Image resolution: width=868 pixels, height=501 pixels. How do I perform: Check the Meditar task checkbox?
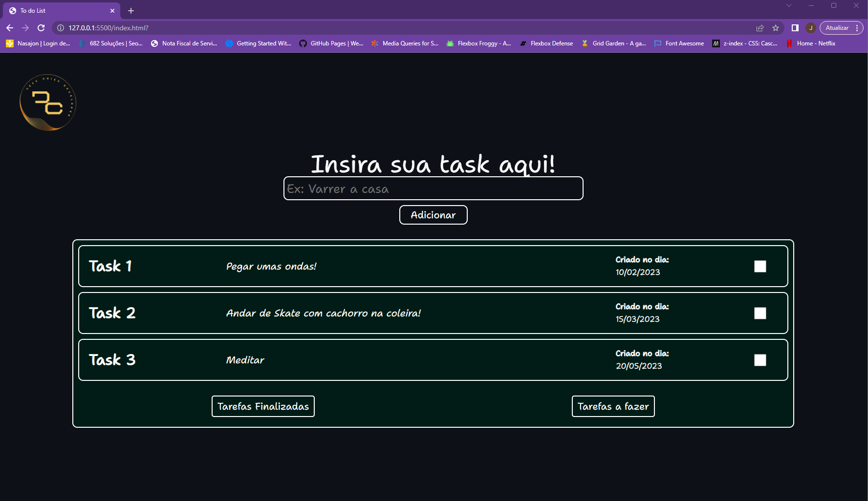[760, 360]
